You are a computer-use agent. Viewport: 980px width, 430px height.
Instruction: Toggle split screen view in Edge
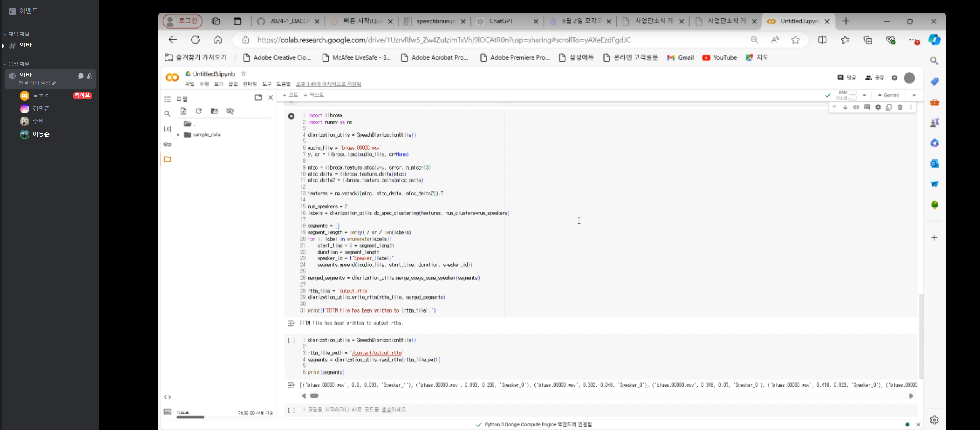(x=822, y=40)
